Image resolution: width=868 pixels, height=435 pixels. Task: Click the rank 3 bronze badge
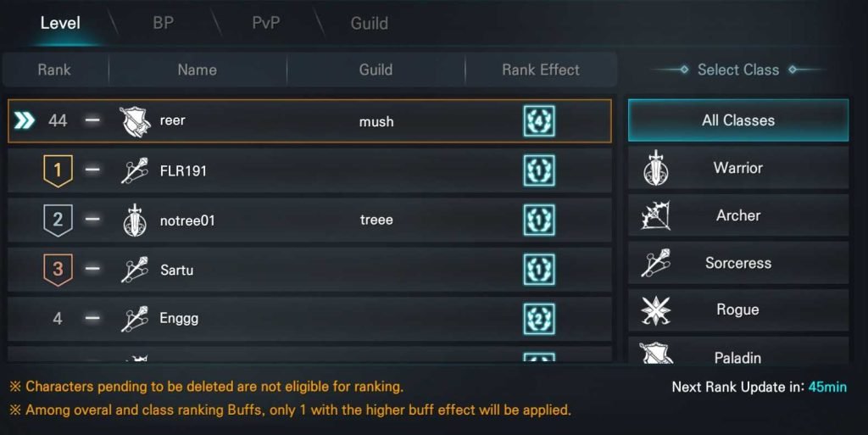pos(58,270)
